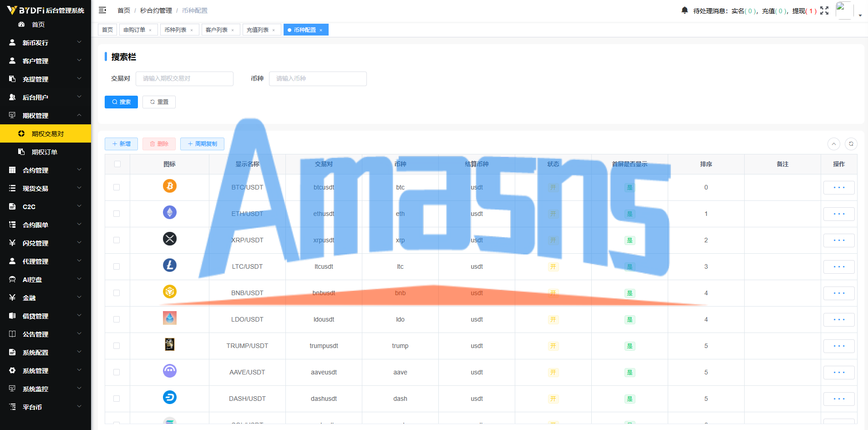
Task: Click the DASH coin icon
Action: (170, 397)
